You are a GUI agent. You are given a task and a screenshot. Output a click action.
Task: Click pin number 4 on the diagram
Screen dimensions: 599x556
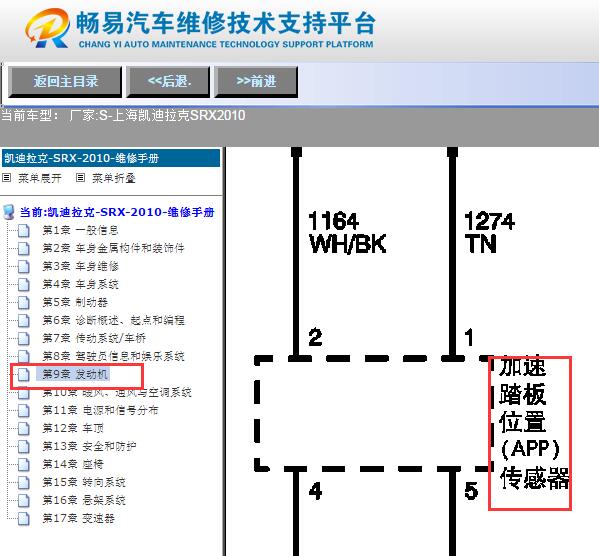tap(316, 491)
